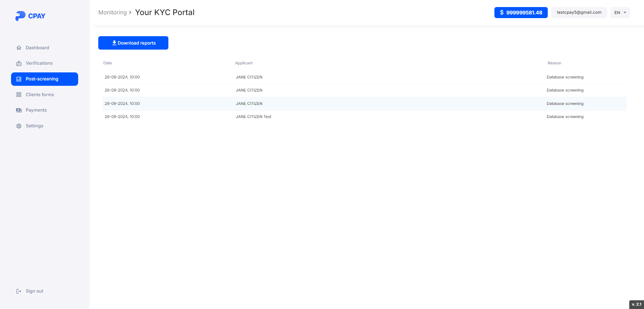This screenshot has height=309, width=644.
Task: Click the balance amount button
Action: [x=521, y=13]
